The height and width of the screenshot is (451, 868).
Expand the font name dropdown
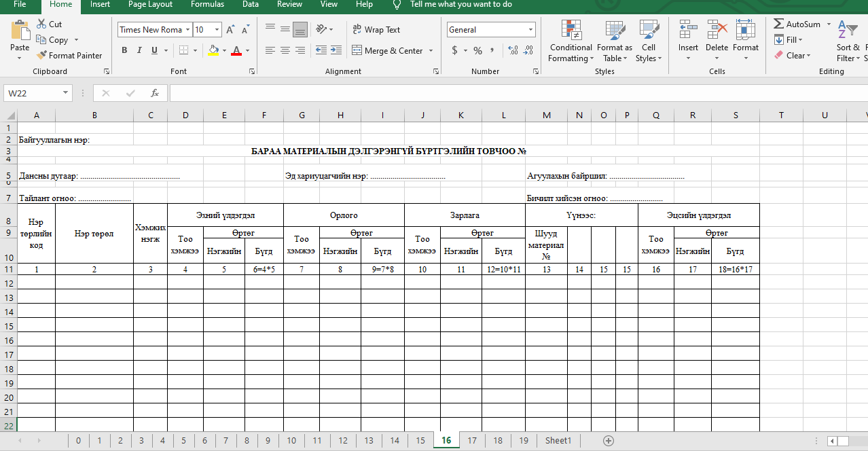click(187, 30)
